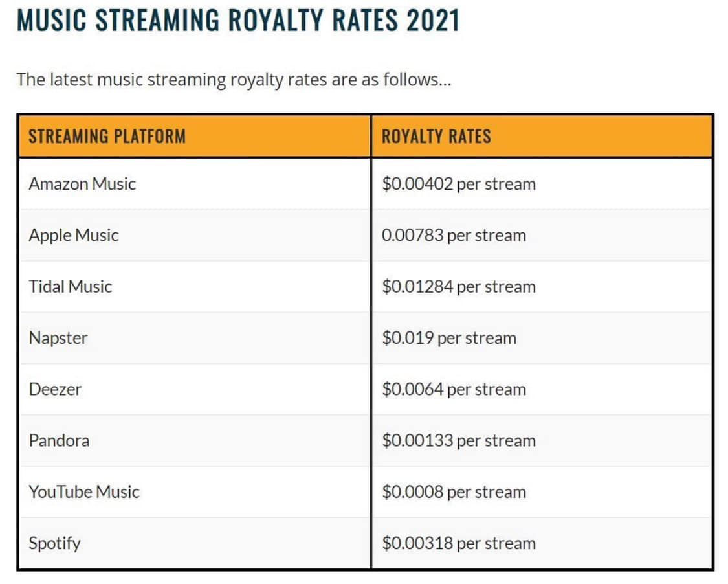Click the $0.0008 per stream value

[x=454, y=492]
